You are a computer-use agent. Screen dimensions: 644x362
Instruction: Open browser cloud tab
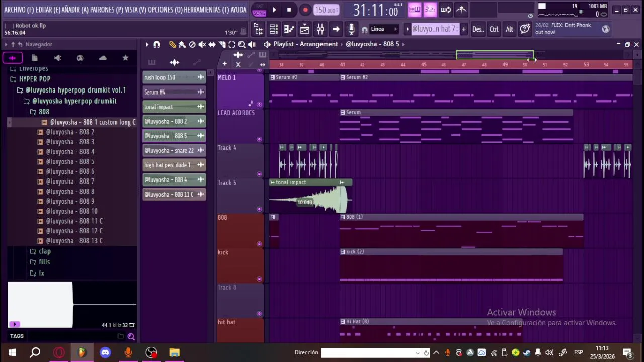(103, 58)
